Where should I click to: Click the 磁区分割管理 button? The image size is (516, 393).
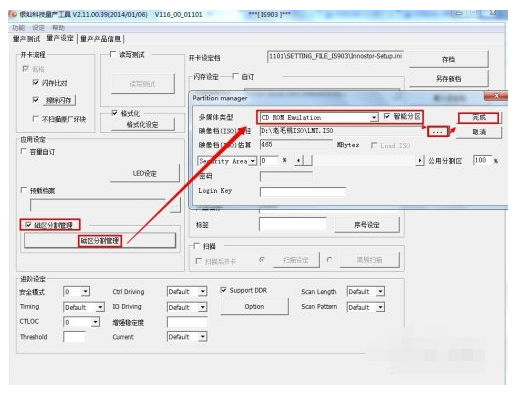coord(100,241)
